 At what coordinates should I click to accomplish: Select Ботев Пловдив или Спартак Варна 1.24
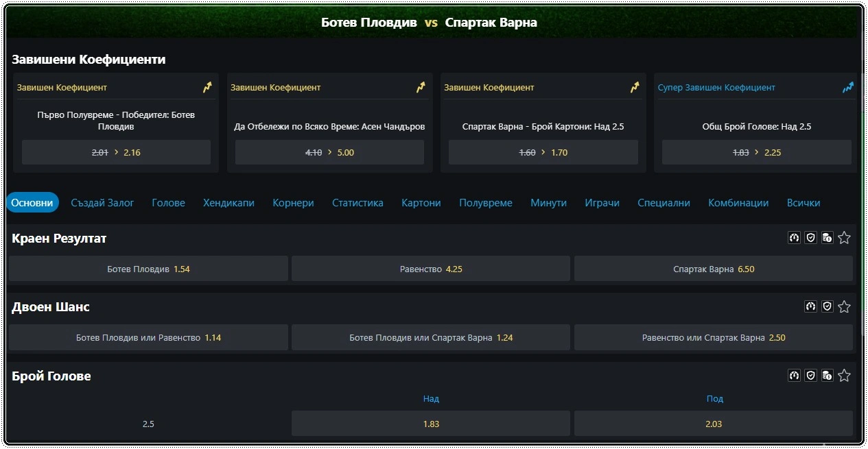[x=431, y=337]
